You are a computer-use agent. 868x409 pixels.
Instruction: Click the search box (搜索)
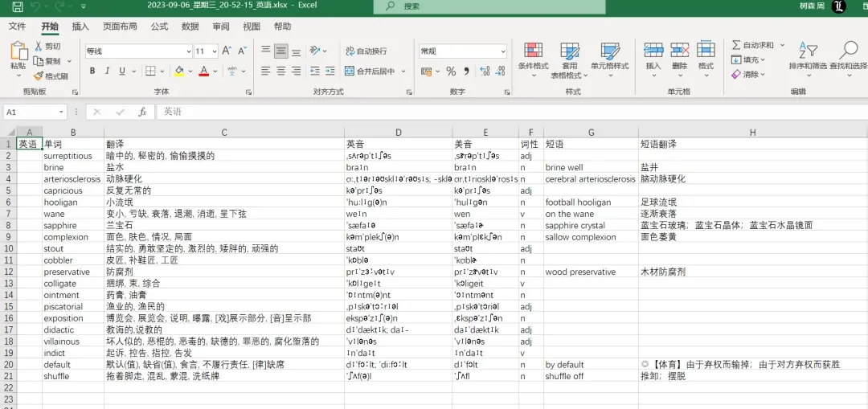pyautogui.click(x=489, y=6)
